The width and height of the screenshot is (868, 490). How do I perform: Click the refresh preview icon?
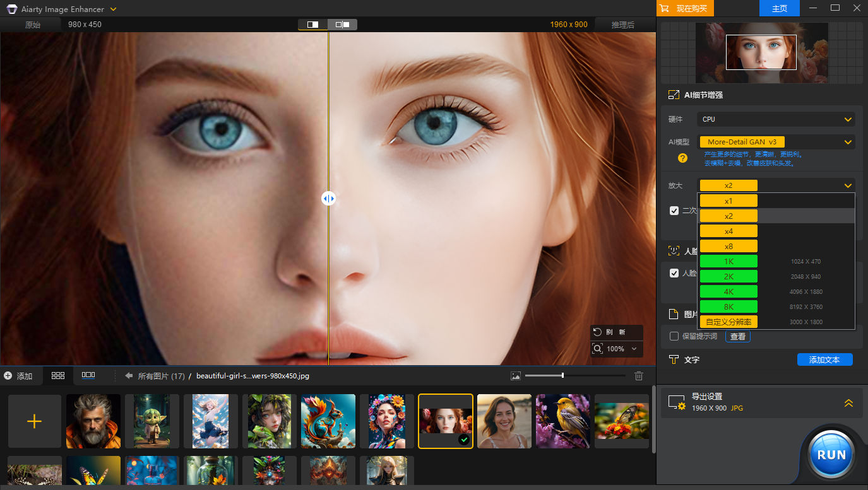[x=598, y=332]
